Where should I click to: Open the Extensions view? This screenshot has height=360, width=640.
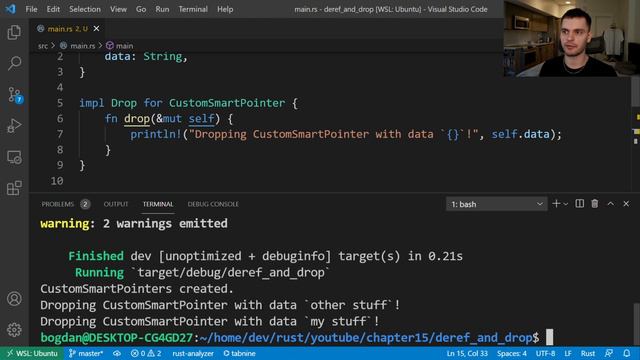pos(14,188)
